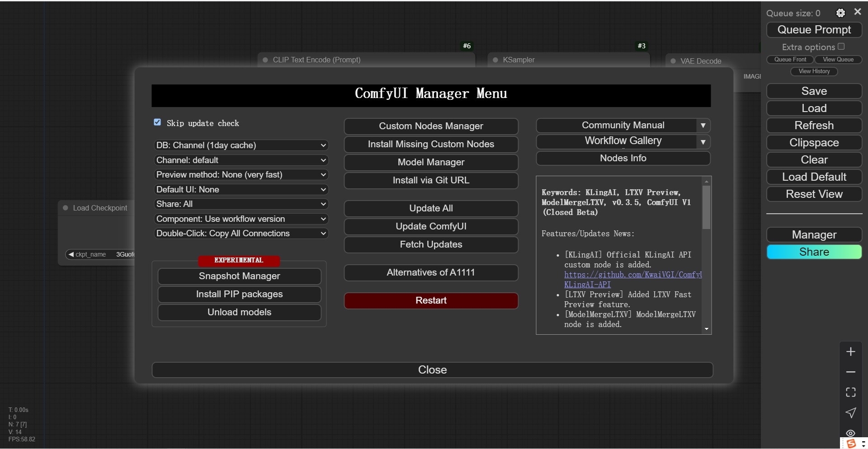868x449 pixels.
Task: Open the Share: All dropdown
Action: pos(241,204)
